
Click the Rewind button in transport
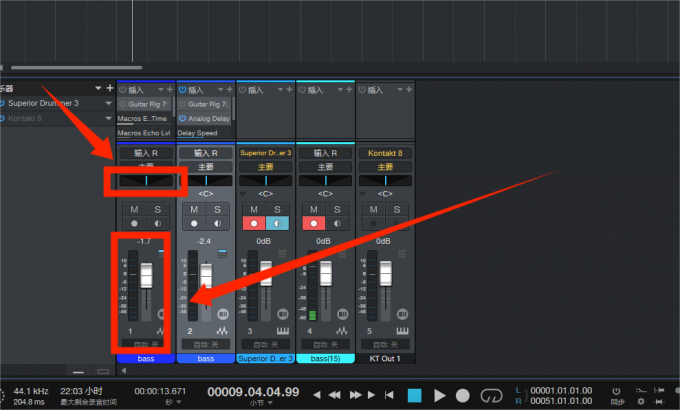coord(336,395)
